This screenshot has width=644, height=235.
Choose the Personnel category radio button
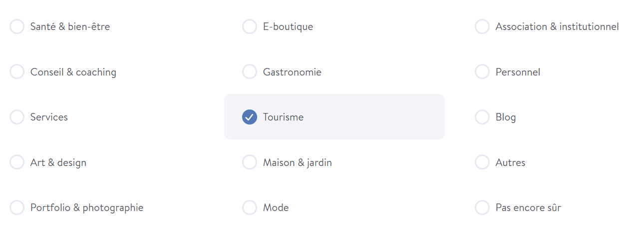[482, 72]
